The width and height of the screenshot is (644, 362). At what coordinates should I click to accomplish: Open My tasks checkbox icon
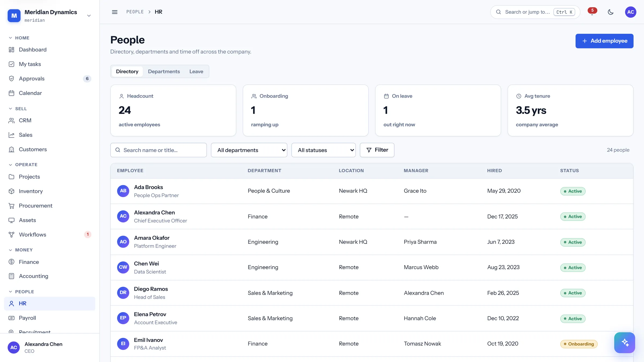(x=11, y=64)
